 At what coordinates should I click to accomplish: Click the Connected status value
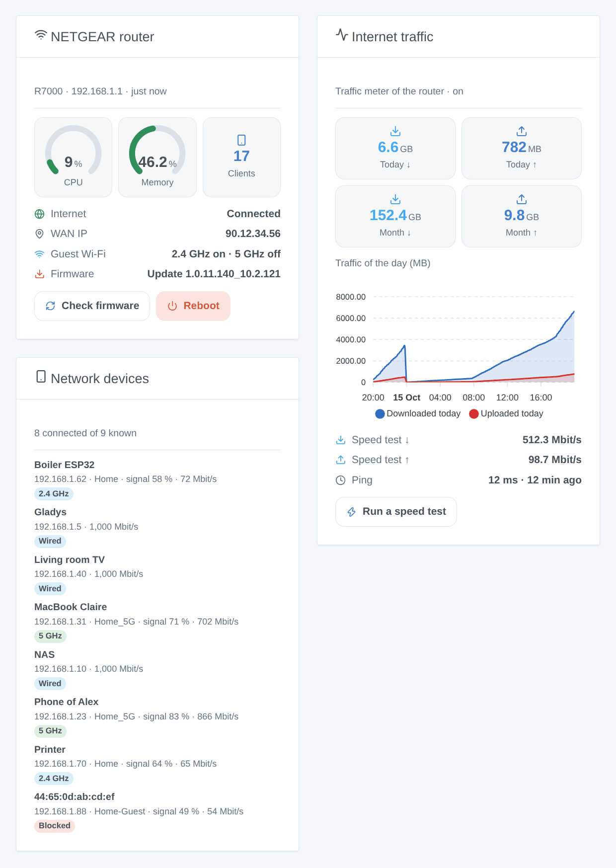coord(254,214)
